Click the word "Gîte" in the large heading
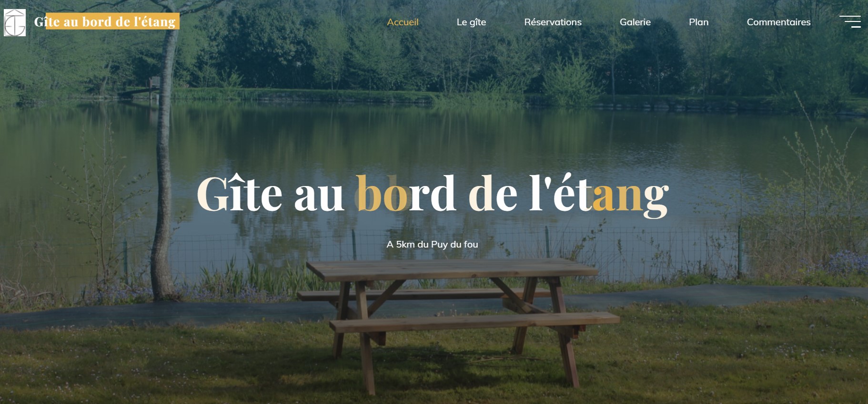This screenshot has height=404, width=868. tap(240, 192)
